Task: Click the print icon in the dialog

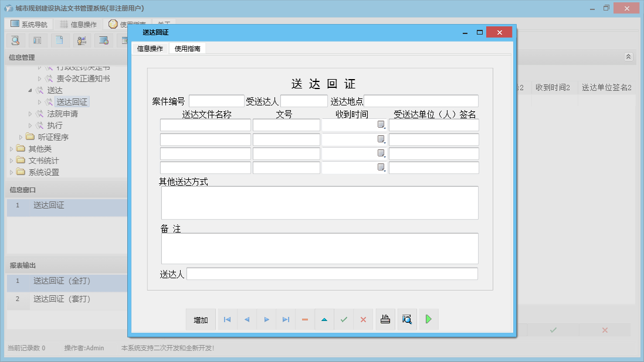Action: coord(385,319)
